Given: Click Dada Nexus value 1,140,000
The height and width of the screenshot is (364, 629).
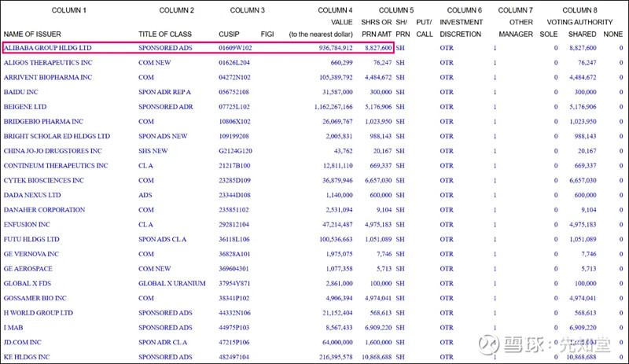Looking at the screenshot, I should 340,195.
